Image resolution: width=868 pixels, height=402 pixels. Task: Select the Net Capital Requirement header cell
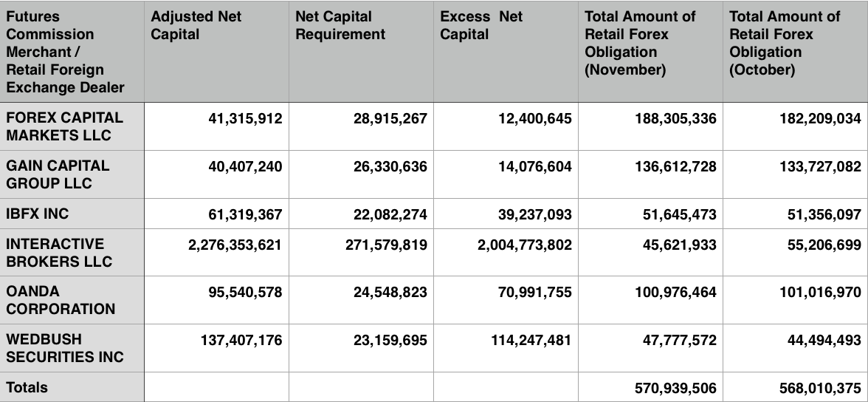[x=340, y=25]
